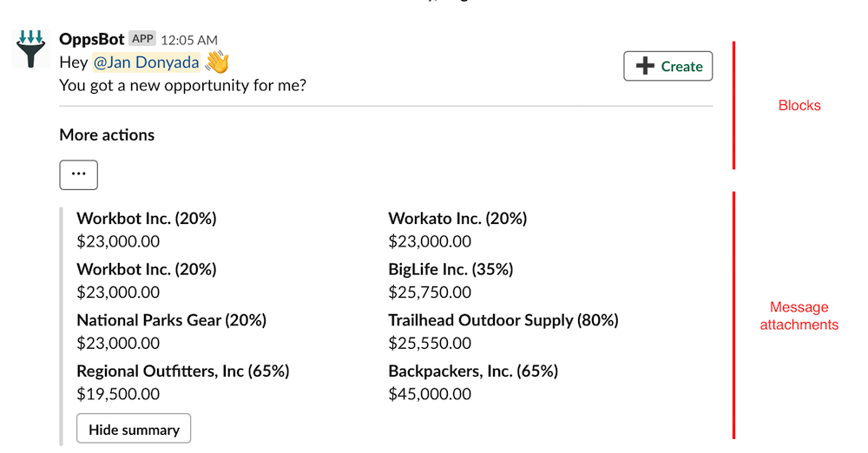Click the $19,500.00 amount

118,394
